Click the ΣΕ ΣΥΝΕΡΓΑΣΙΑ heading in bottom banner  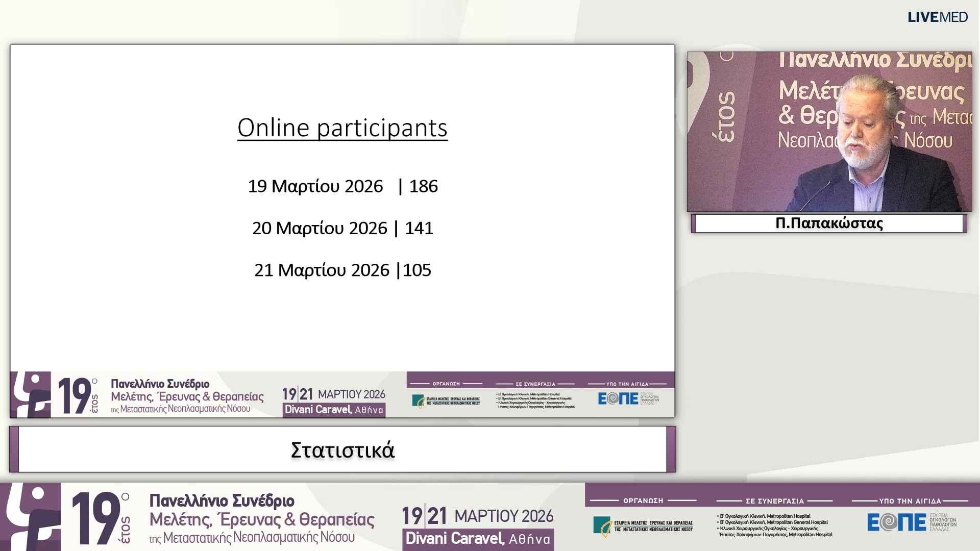(775, 501)
